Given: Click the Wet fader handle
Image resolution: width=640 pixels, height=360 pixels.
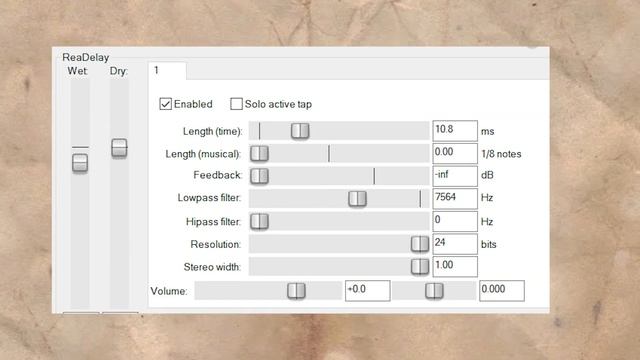Looking at the screenshot, I should pos(80,163).
